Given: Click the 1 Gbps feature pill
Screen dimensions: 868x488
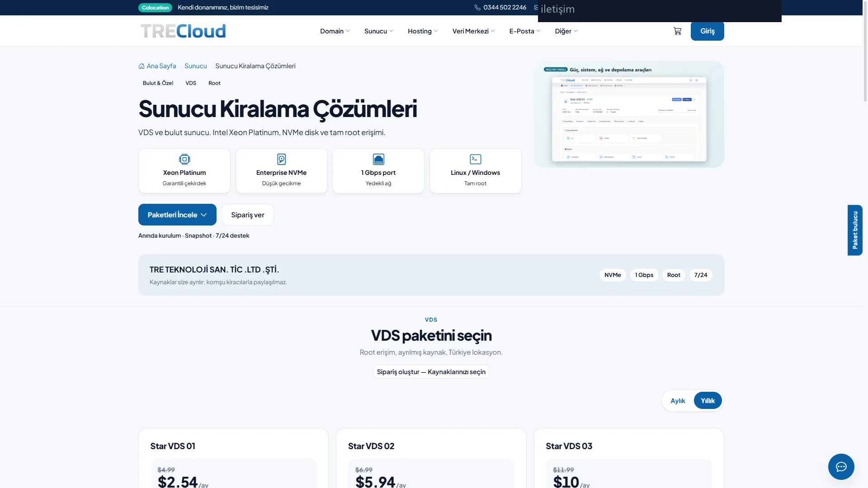Looking at the screenshot, I should [644, 275].
